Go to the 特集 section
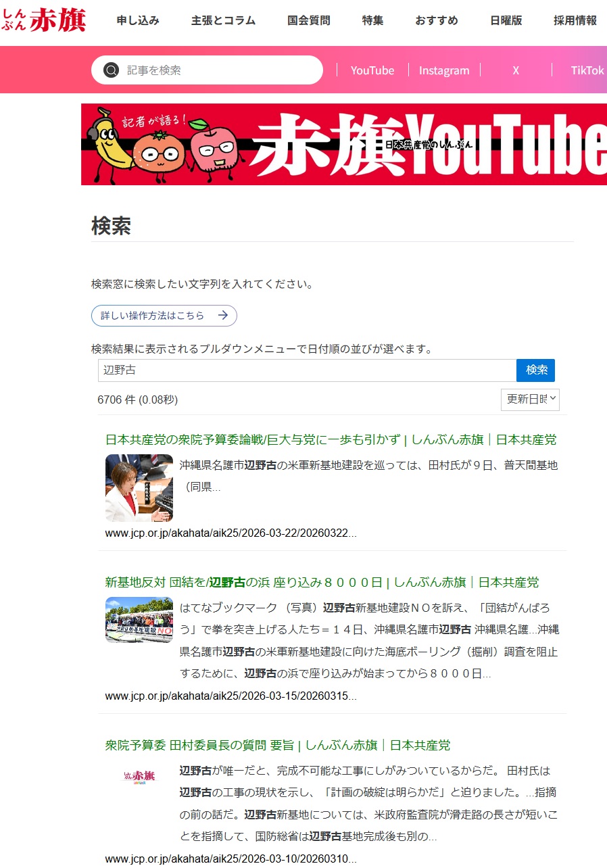This screenshot has height=868, width=607. (372, 20)
